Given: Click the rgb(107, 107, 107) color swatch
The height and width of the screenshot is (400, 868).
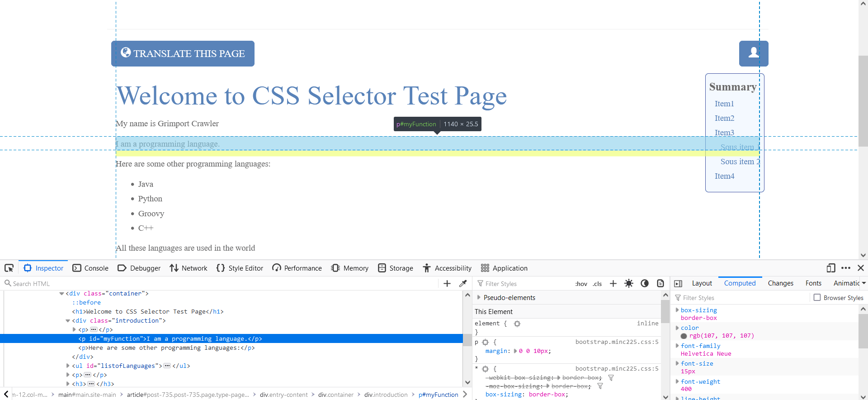Looking at the screenshot, I should [684, 336].
